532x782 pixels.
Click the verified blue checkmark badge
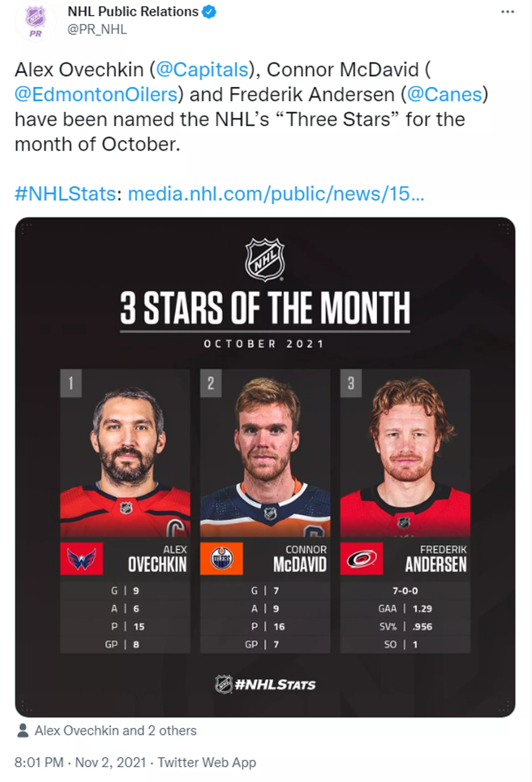click(x=209, y=11)
